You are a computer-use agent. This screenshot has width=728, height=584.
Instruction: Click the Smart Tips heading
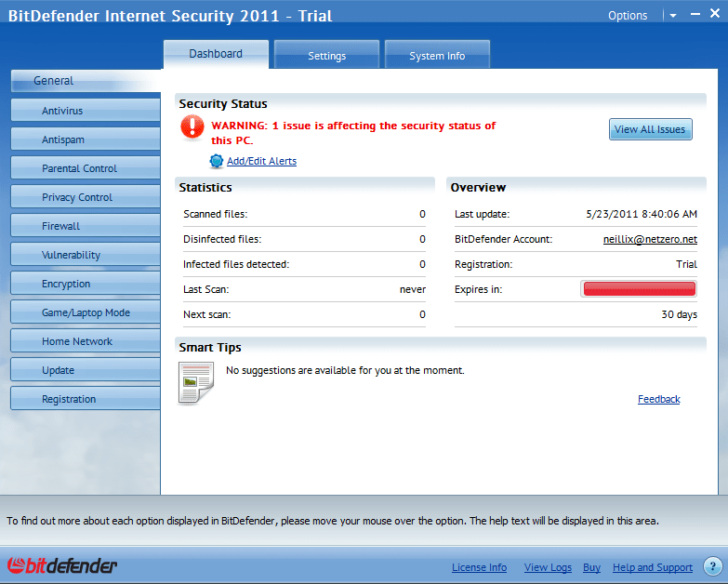[210, 347]
